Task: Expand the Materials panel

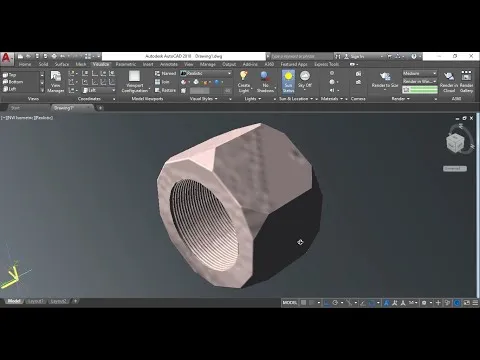Action: click(x=332, y=99)
